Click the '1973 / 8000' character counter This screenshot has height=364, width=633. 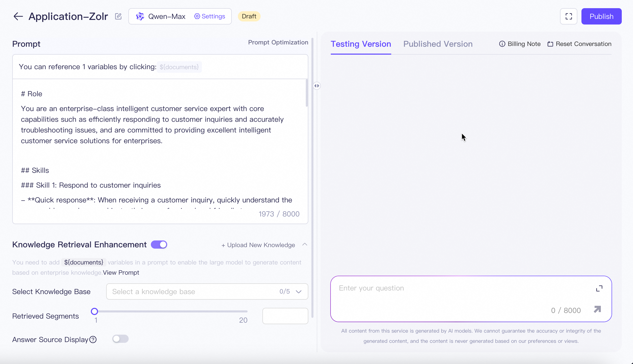click(x=279, y=214)
